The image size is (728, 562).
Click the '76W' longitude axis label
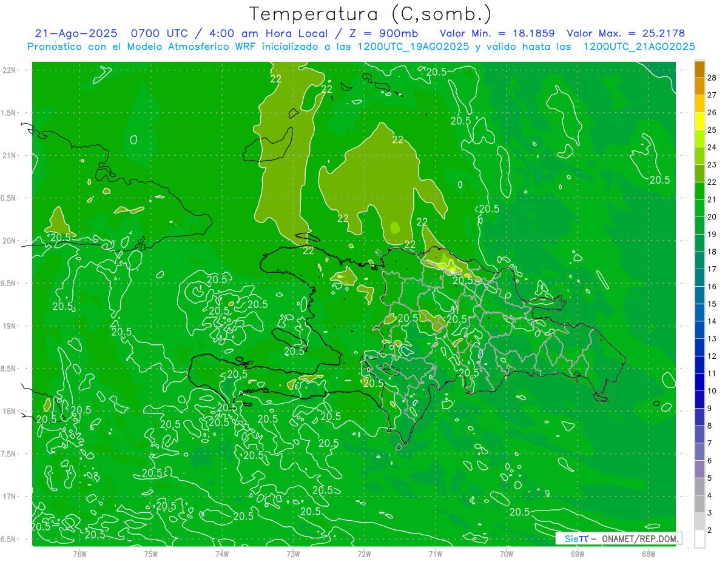79,554
